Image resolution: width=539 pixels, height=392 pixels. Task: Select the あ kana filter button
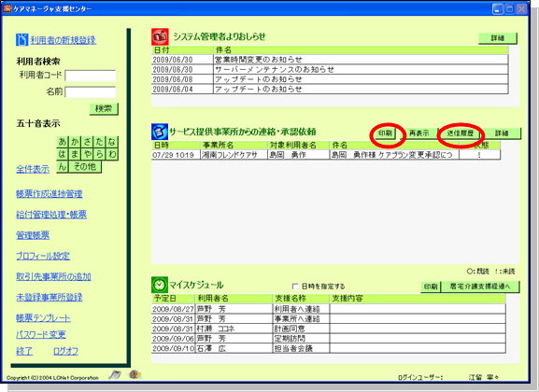point(63,142)
